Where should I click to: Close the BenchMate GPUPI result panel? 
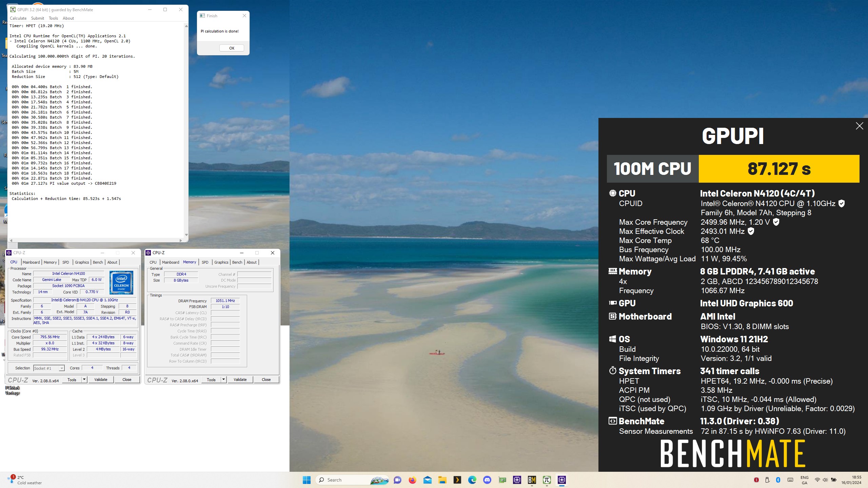click(859, 126)
